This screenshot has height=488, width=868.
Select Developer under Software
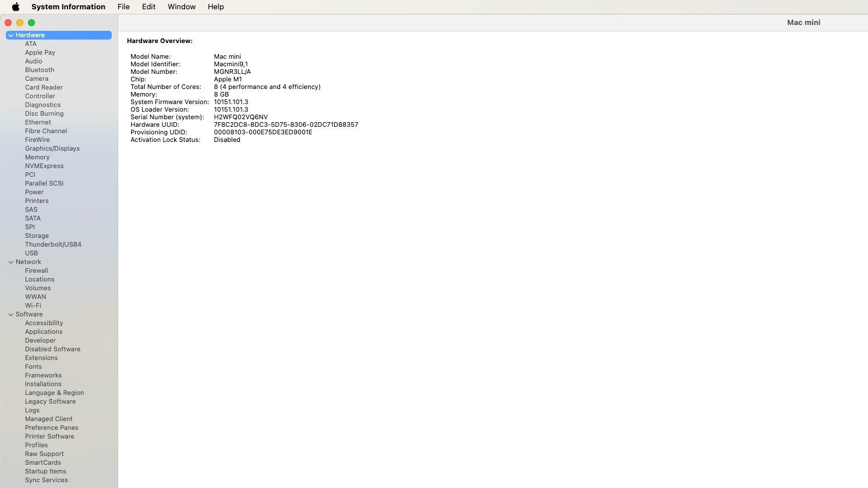tap(40, 341)
